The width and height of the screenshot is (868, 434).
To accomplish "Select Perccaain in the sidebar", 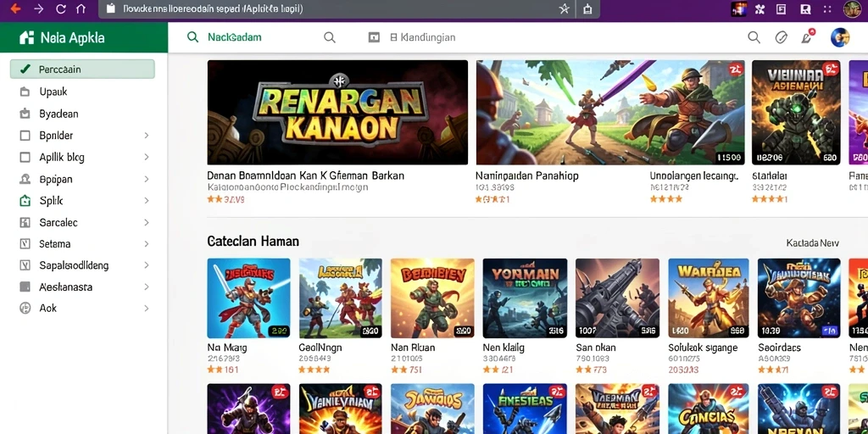I will coord(82,70).
